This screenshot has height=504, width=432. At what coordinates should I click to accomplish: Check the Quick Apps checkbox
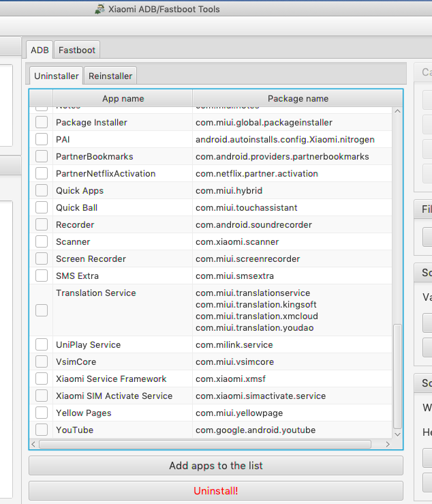(42, 190)
